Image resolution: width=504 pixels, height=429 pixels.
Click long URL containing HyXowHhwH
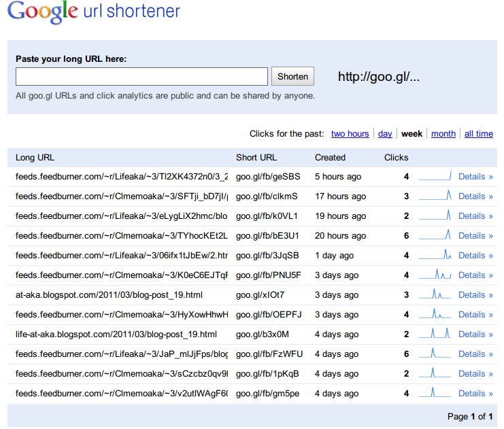point(122,314)
